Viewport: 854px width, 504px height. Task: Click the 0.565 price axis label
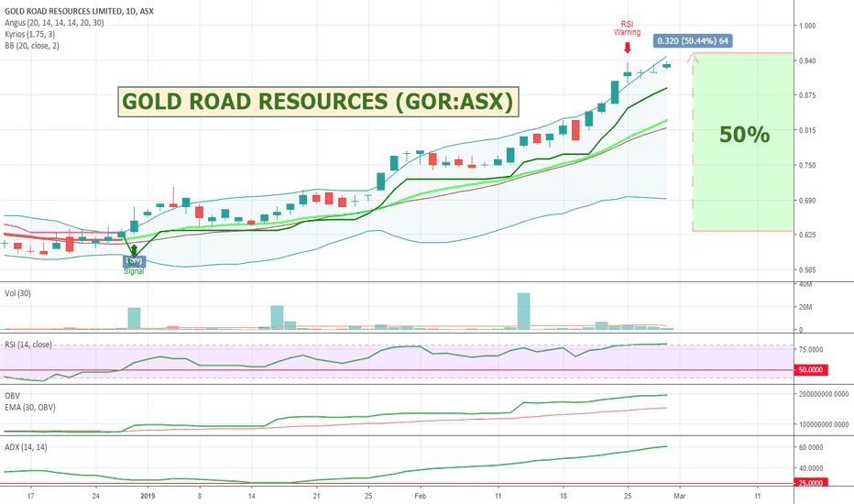(x=807, y=269)
